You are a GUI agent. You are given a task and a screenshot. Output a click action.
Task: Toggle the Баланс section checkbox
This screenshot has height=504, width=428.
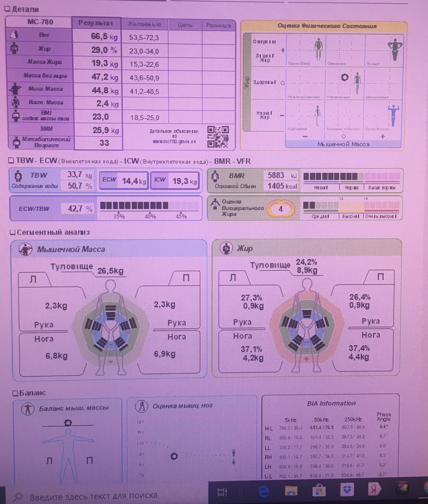coord(15,393)
